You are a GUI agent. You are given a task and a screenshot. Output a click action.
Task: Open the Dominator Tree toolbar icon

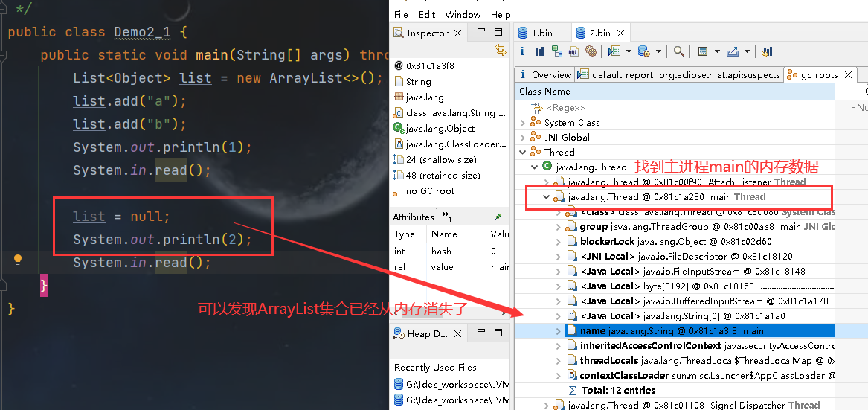click(556, 51)
